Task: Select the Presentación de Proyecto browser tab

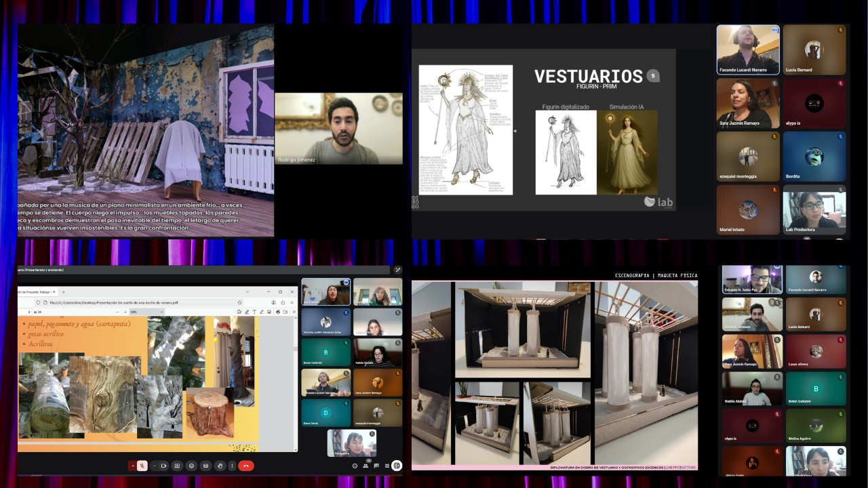Action: (35, 291)
